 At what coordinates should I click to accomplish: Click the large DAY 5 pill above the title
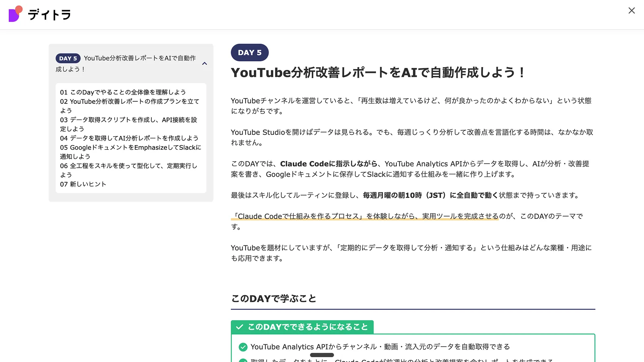[250, 53]
